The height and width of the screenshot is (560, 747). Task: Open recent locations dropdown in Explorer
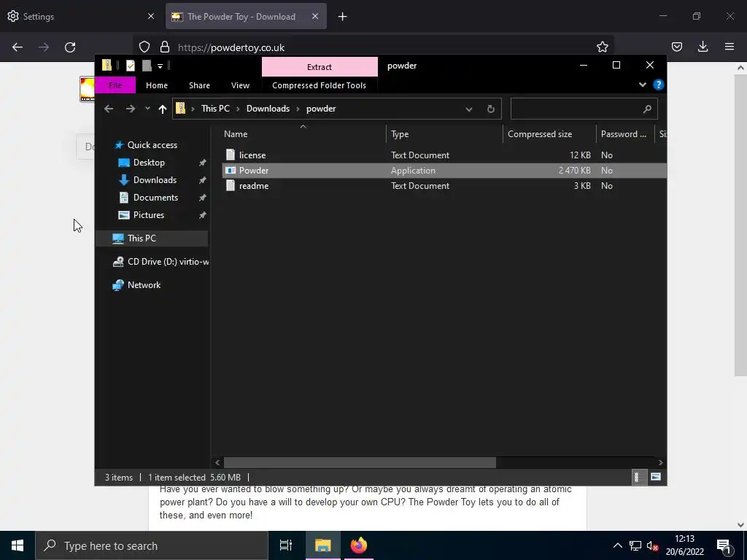point(147,109)
